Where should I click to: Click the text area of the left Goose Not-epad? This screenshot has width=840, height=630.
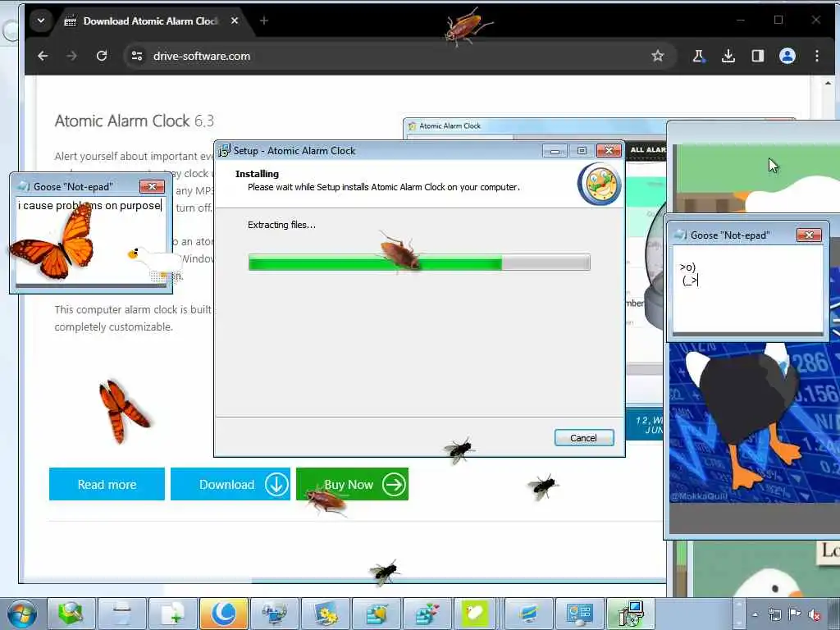point(90,241)
